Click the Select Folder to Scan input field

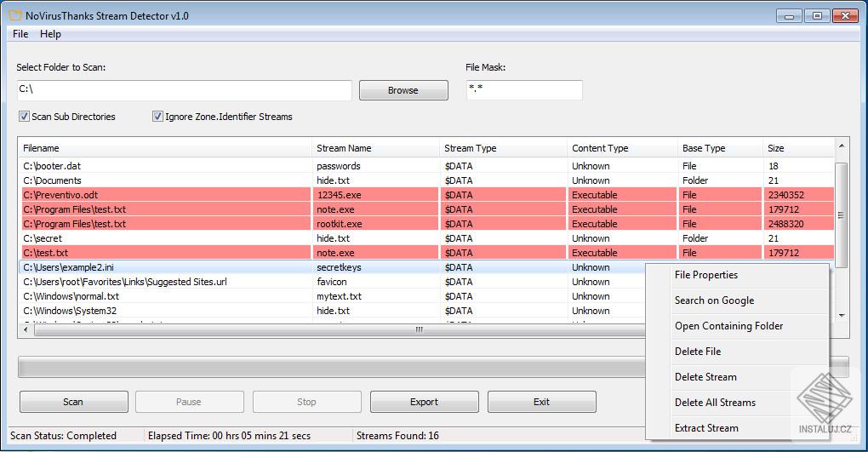(x=185, y=90)
